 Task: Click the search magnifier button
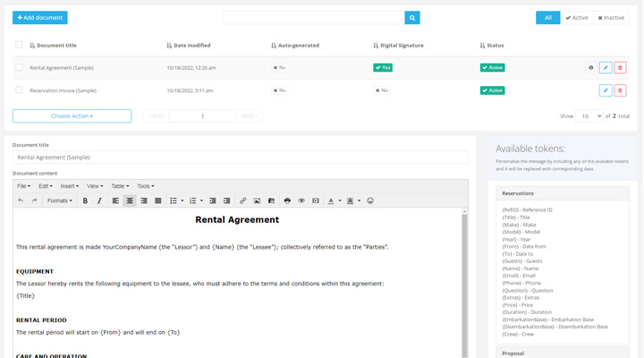[x=412, y=18]
